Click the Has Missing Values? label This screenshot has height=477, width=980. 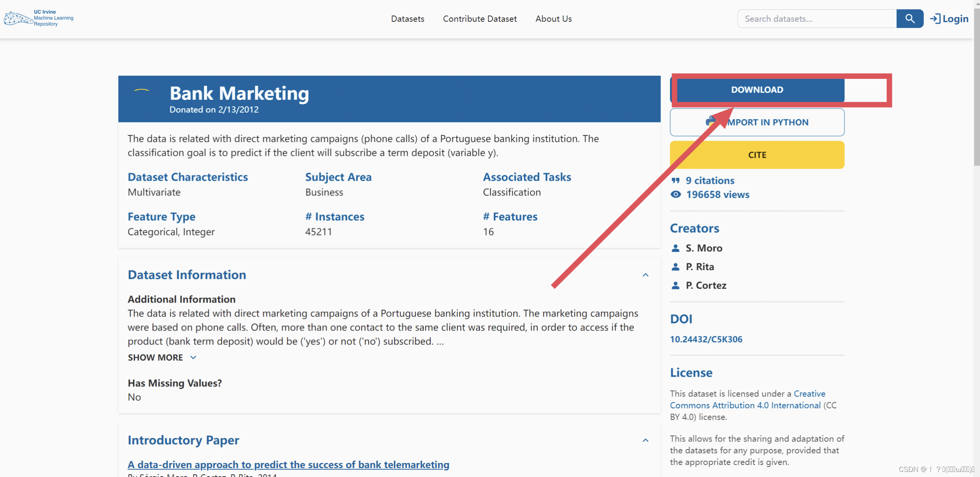pyautogui.click(x=175, y=383)
